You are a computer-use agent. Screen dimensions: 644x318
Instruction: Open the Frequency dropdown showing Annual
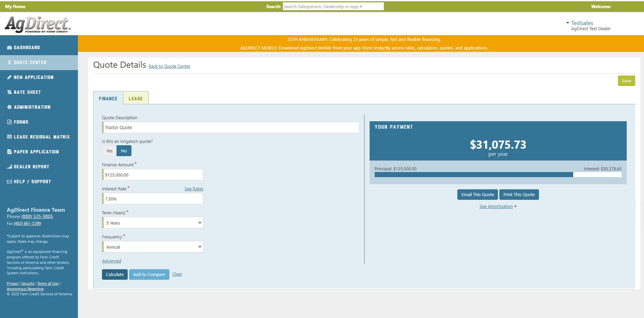153,247
